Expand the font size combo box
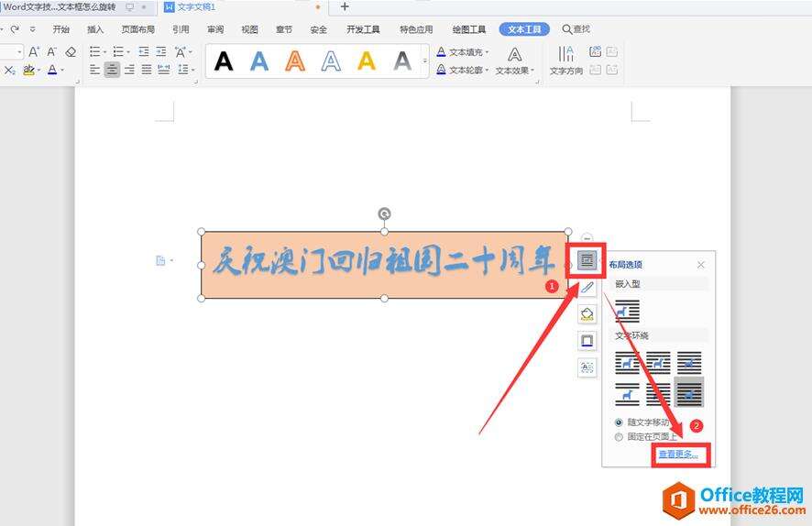 [x=19, y=51]
